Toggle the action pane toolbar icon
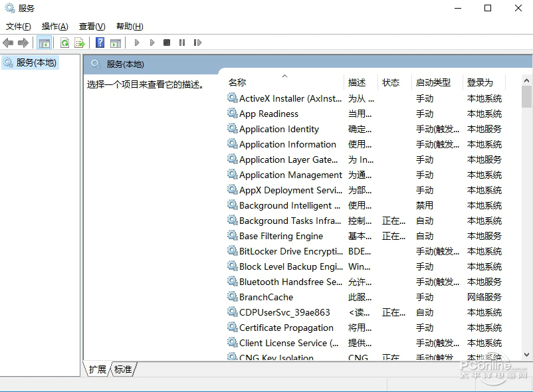Image resolution: width=533 pixels, height=392 pixels. 116,43
